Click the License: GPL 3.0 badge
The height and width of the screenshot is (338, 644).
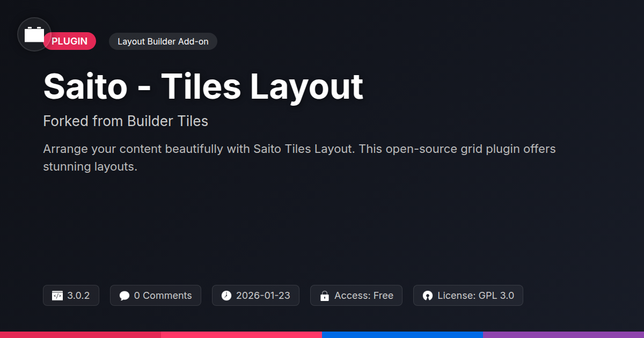(475, 296)
